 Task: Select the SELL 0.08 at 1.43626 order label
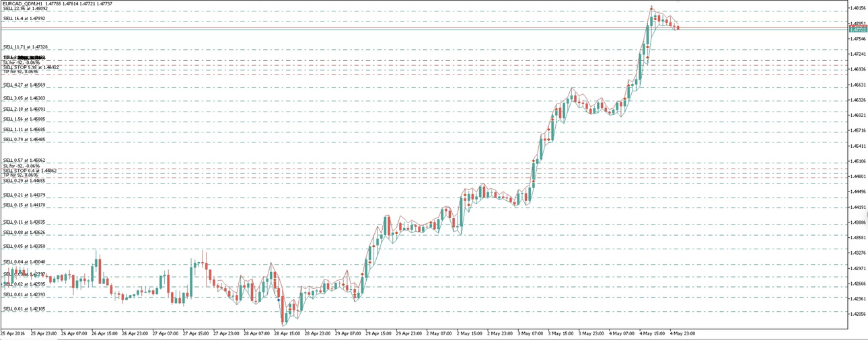pos(24,232)
